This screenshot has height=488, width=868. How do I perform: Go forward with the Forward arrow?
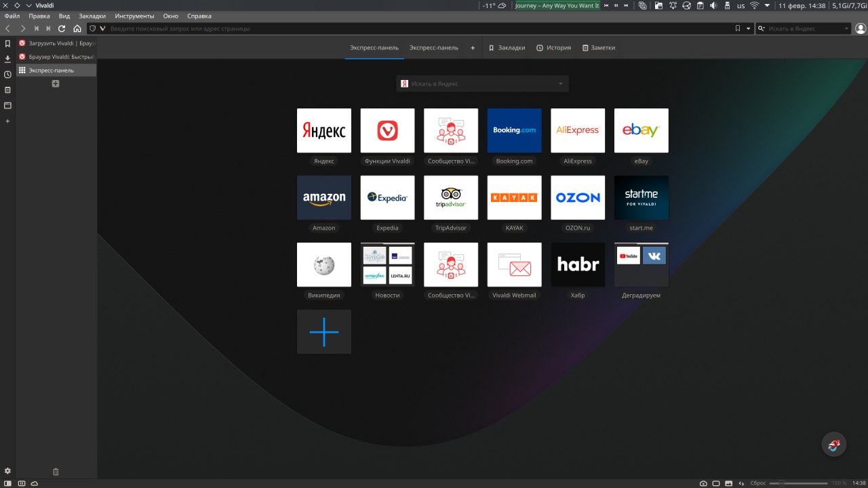point(22,28)
